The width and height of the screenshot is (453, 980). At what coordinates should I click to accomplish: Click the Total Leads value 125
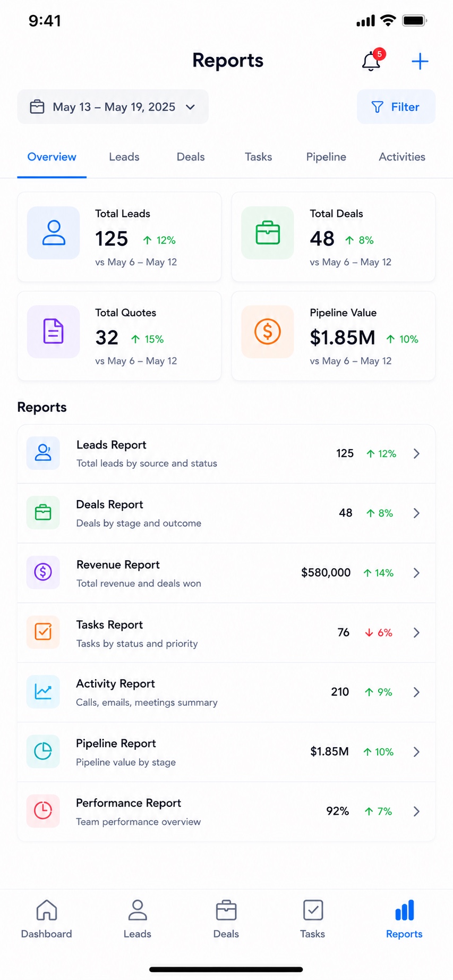click(112, 239)
